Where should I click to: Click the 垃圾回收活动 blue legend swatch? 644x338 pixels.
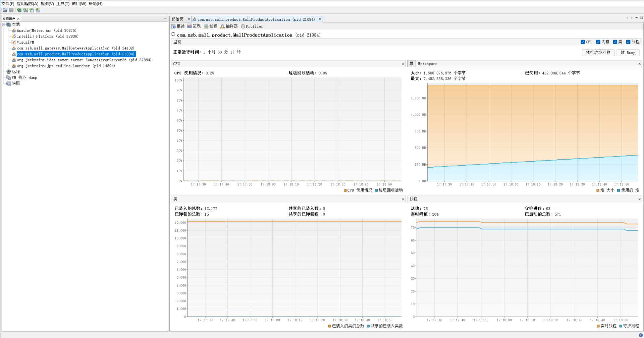tap(376, 190)
